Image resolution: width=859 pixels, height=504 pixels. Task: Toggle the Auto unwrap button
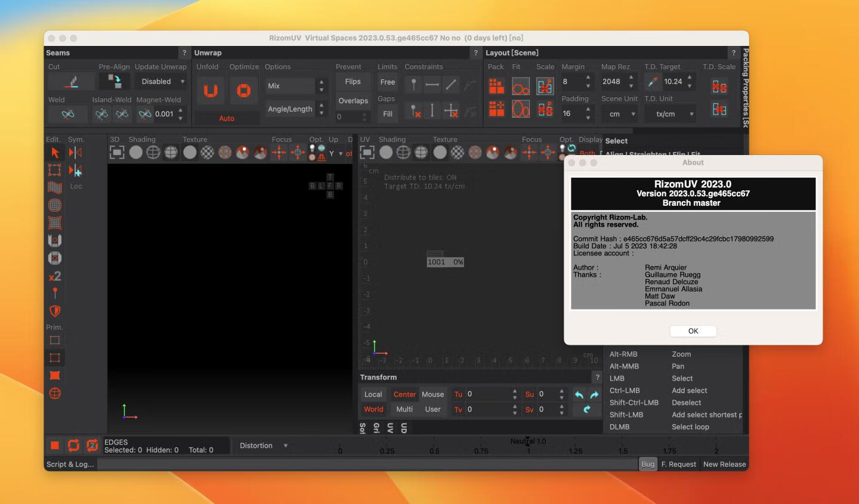227,119
